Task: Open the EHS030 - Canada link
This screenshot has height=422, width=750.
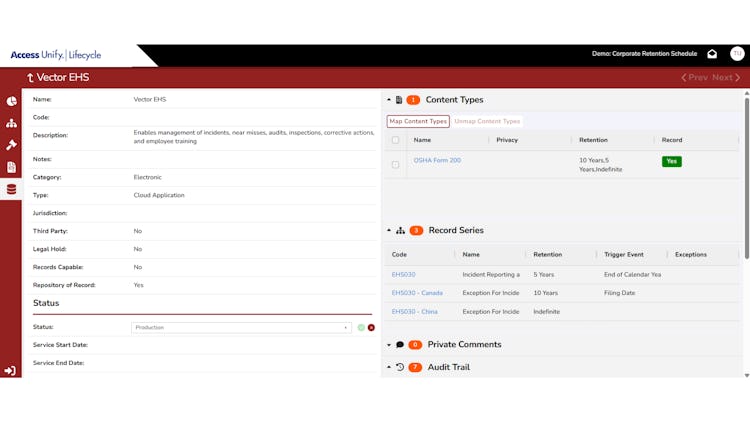Action: 417,293
